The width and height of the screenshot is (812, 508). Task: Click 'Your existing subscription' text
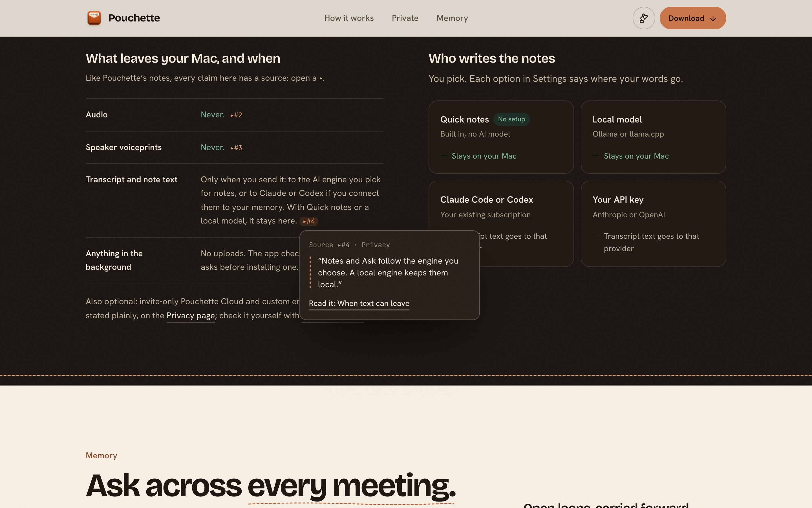(485, 215)
